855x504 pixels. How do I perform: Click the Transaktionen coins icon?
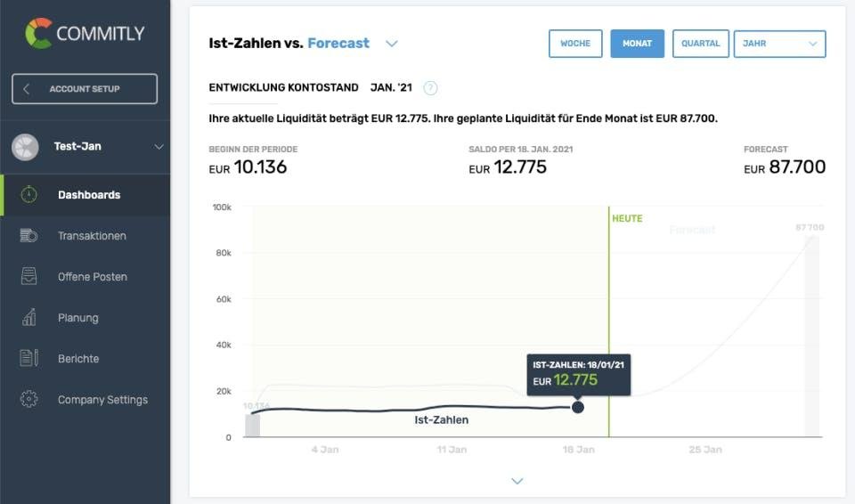coord(29,236)
